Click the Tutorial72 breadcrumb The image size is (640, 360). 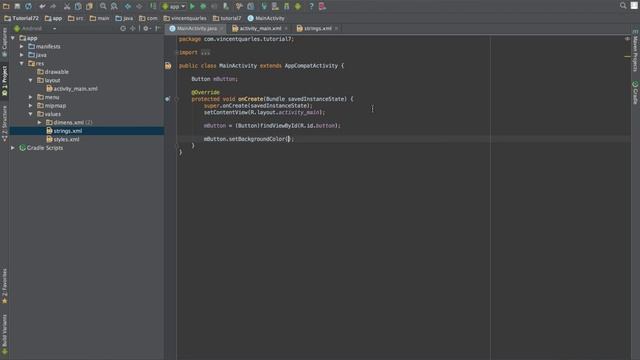pos(21,18)
